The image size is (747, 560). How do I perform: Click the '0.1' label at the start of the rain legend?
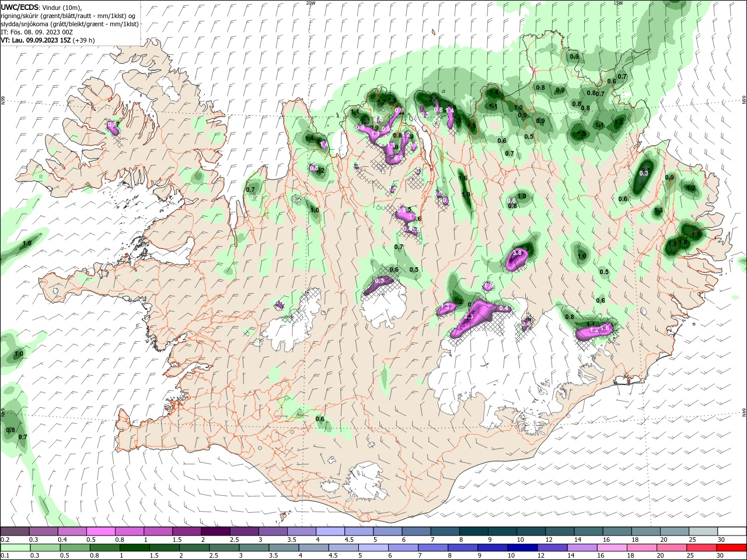(x=5, y=556)
